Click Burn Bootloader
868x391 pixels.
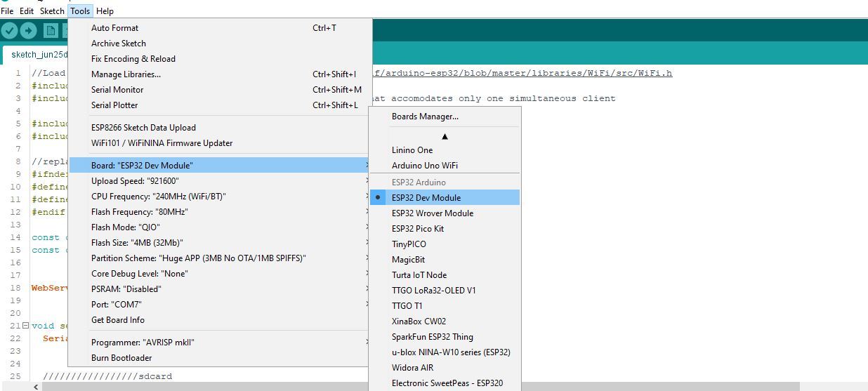(220, 358)
